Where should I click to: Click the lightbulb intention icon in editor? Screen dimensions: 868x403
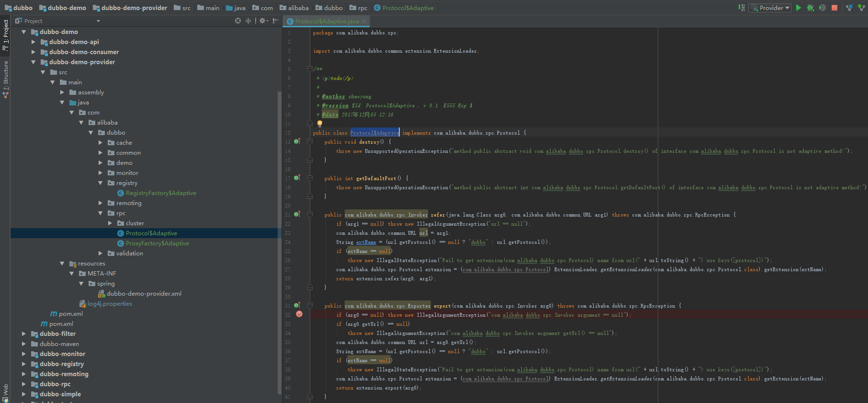tap(320, 124)
